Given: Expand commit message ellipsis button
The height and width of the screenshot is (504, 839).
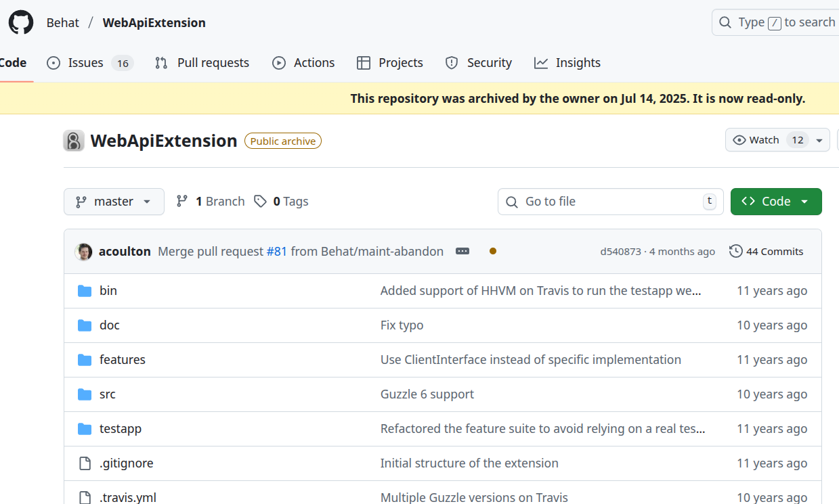Looking at the screenshot, I should (x=462, y=252).
